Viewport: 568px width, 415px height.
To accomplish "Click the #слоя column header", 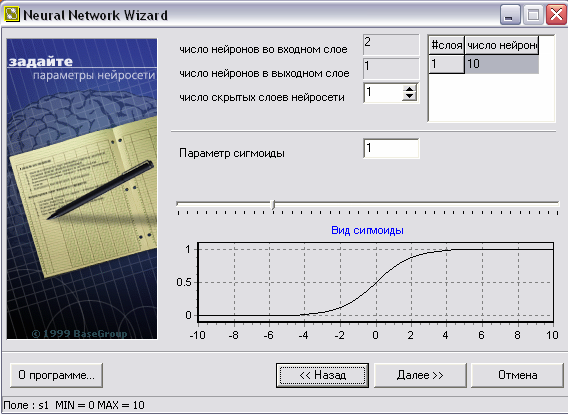I will point(446,45).
